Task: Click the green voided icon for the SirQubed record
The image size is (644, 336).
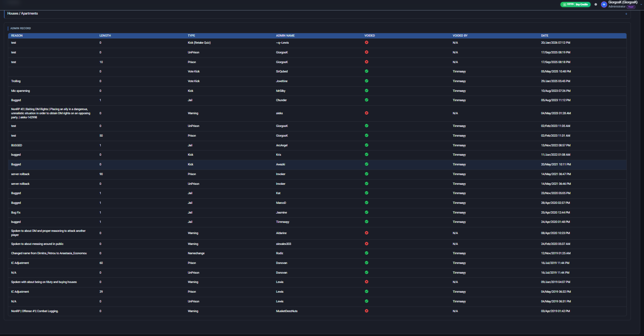Action: click(x=366, y=71)
